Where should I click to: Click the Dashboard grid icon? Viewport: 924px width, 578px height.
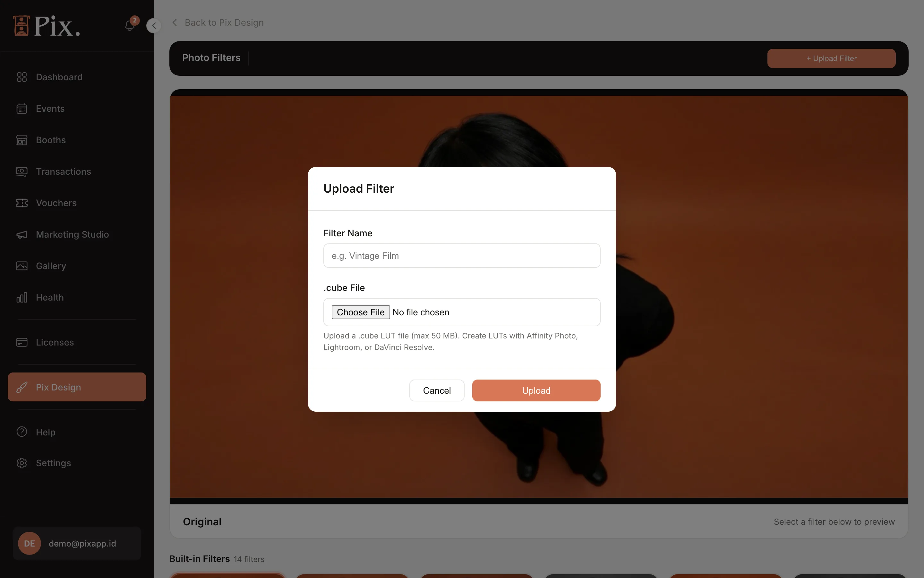(x=22, y=77)
